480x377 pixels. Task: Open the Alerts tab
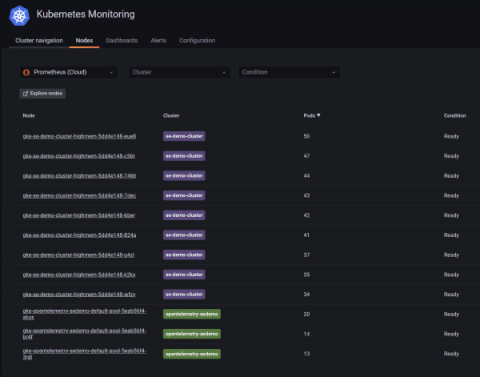pyautogui.click(x=158, y=40)
